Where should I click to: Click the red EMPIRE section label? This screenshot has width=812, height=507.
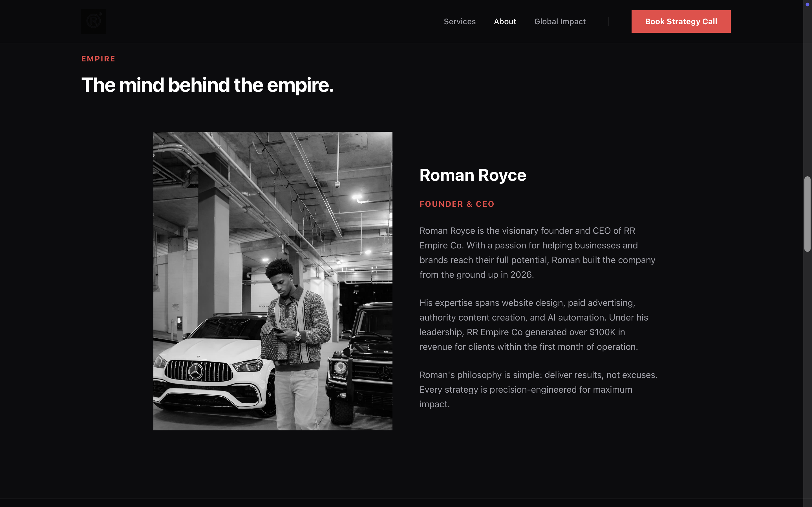pos(98,59)
